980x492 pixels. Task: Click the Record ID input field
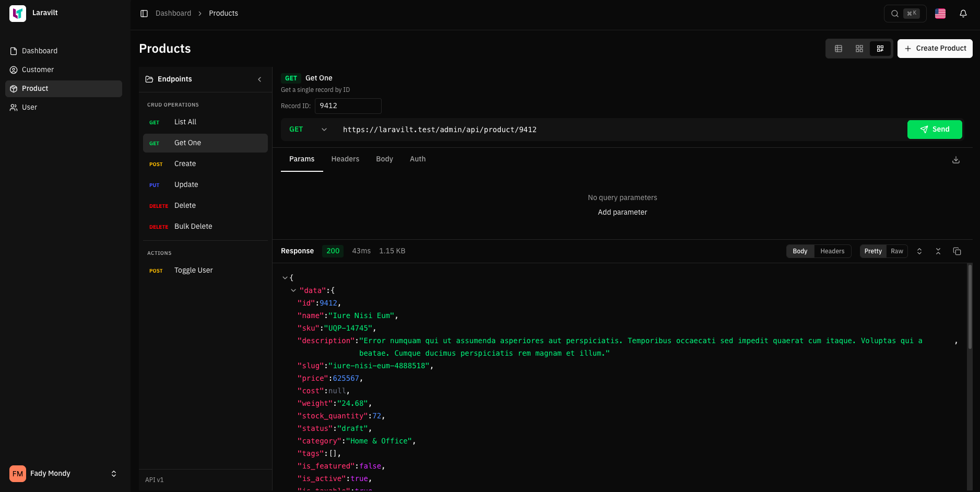[x=348, y=106]
